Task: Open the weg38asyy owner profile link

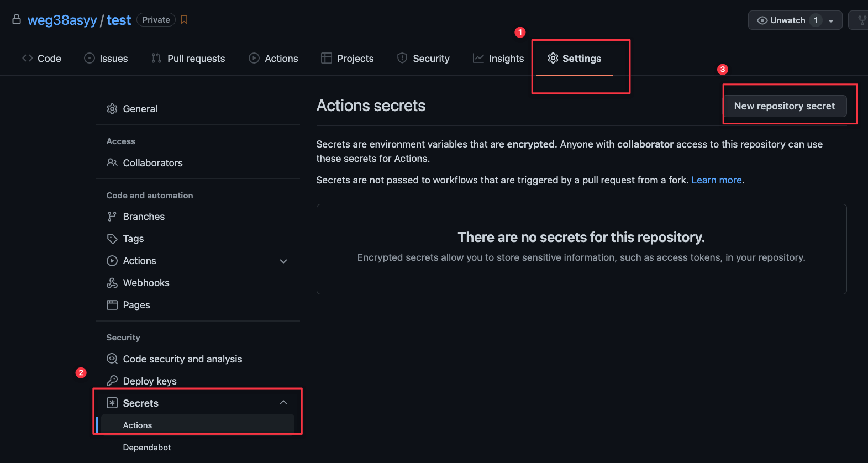Action: (62, 20)
